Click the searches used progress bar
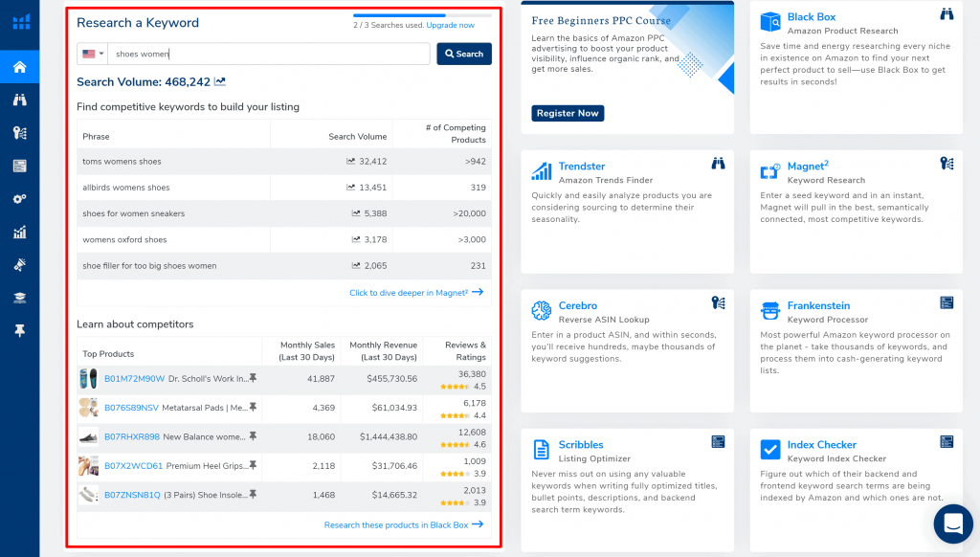 click(422, 15)
